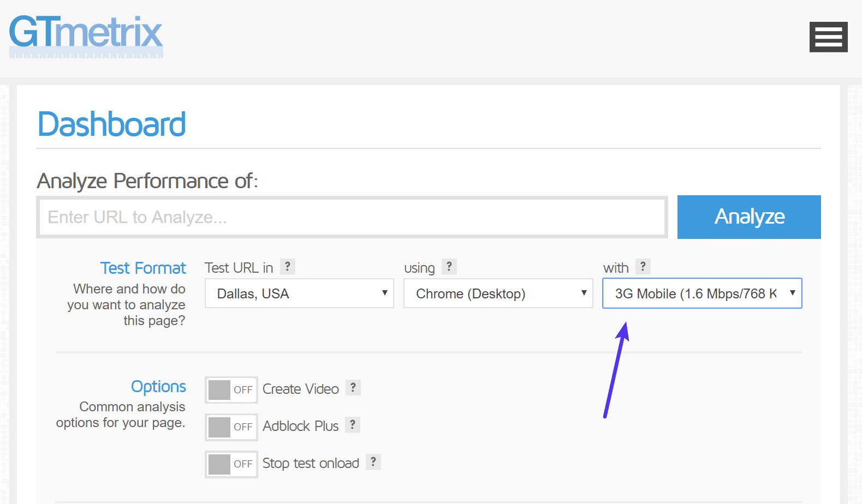This screenshot has height=504, width=862.
Task: Open the hamburger menu icon
Action: point(828,37)
